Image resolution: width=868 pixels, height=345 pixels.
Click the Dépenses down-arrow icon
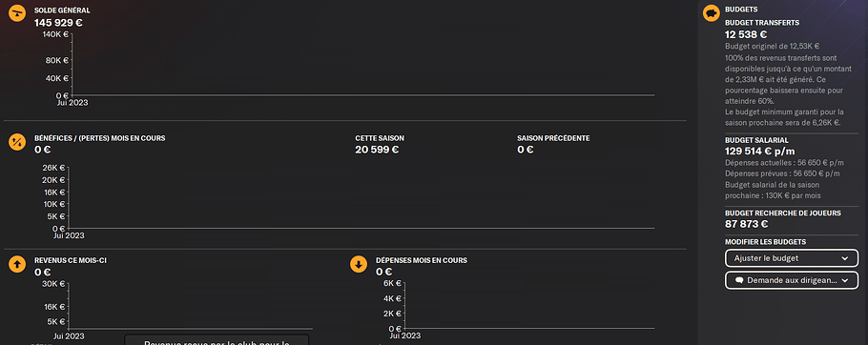pyautogui.click(x=359, y=264)
